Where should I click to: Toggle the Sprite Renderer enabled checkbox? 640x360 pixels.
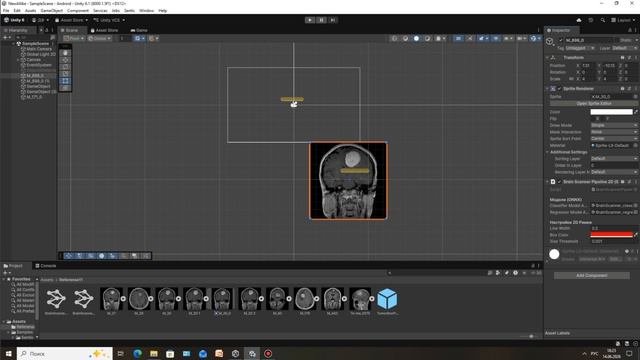[x=560, y=89]
